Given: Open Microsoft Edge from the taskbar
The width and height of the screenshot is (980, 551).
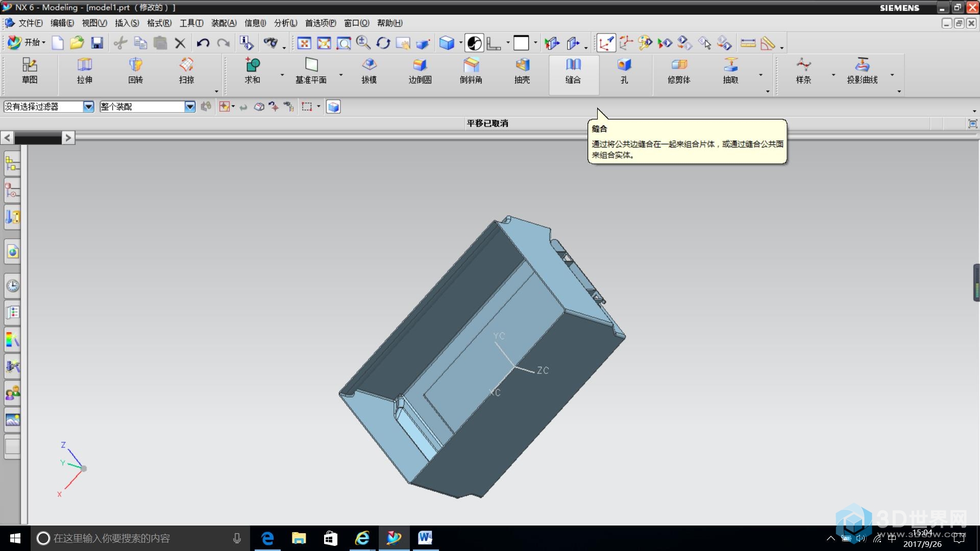Looking at the screenshot, I should pyautogui.click(x=267, y=538).
